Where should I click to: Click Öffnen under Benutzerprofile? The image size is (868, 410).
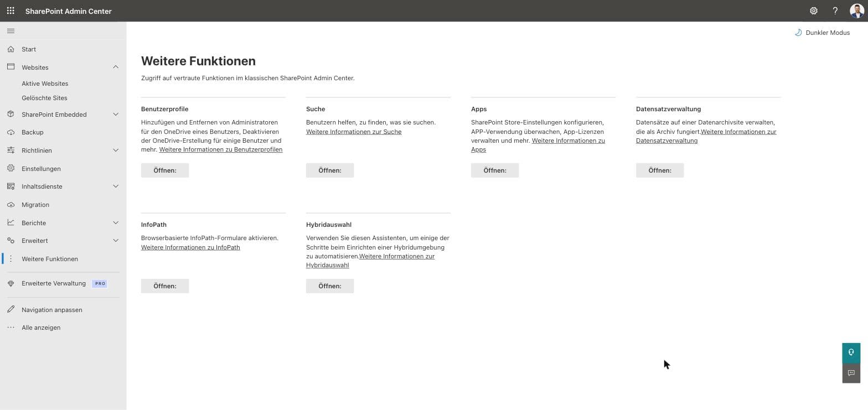(x=165, y=170)
